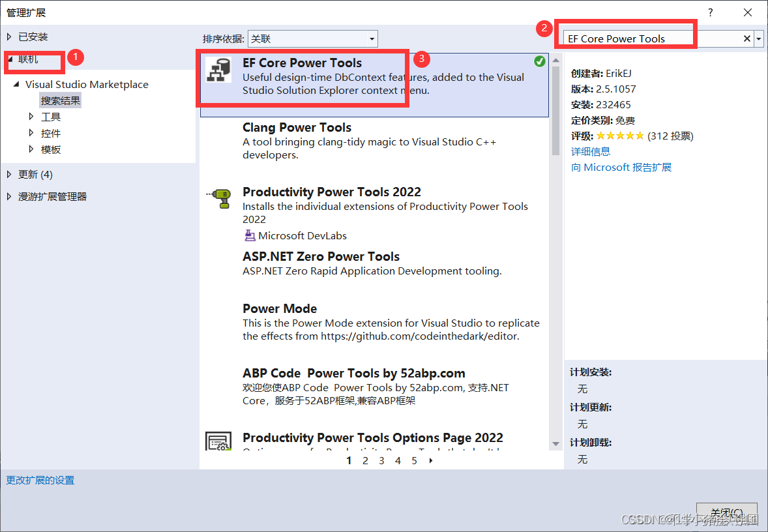Click the Productivity Power Tools Options Page icon

click(x=218, y=441)
